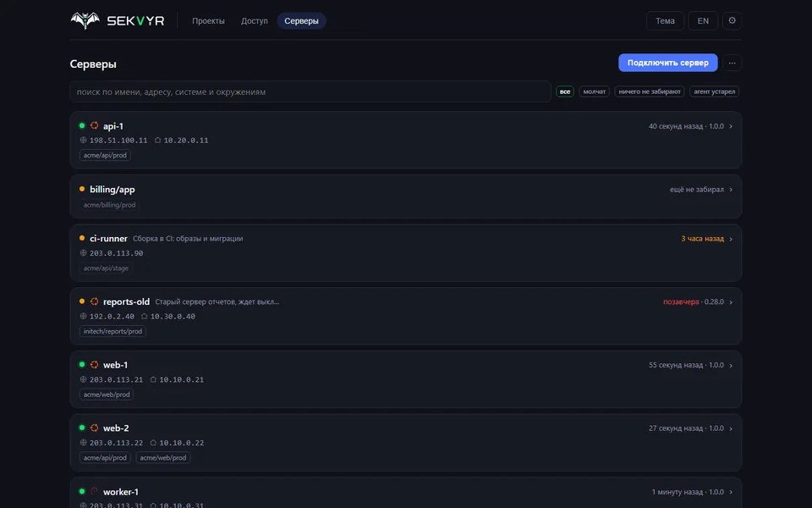Screen dimensions: 812x508
Task: Open the acme/web/prod tag in web-2 row
Action: pos(163,458)
